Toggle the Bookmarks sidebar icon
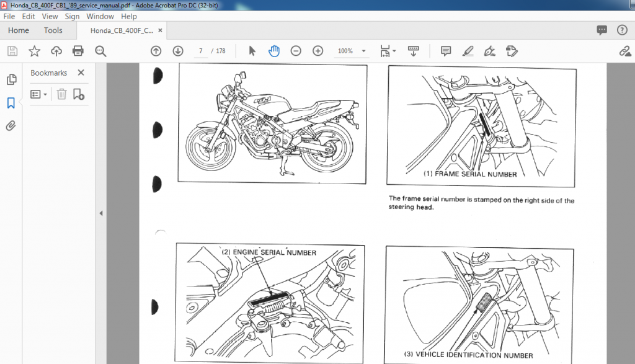 click(x=11, y=103)
